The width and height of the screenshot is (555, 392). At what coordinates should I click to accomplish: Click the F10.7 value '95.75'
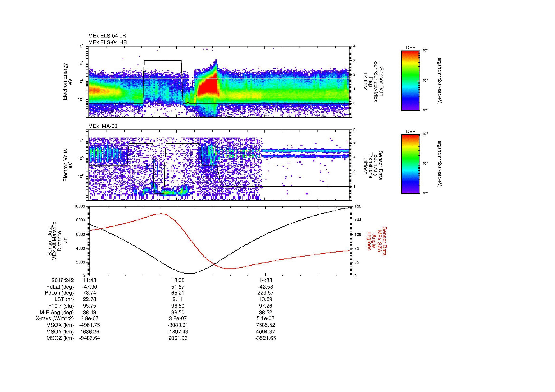[x=90, y=306]
